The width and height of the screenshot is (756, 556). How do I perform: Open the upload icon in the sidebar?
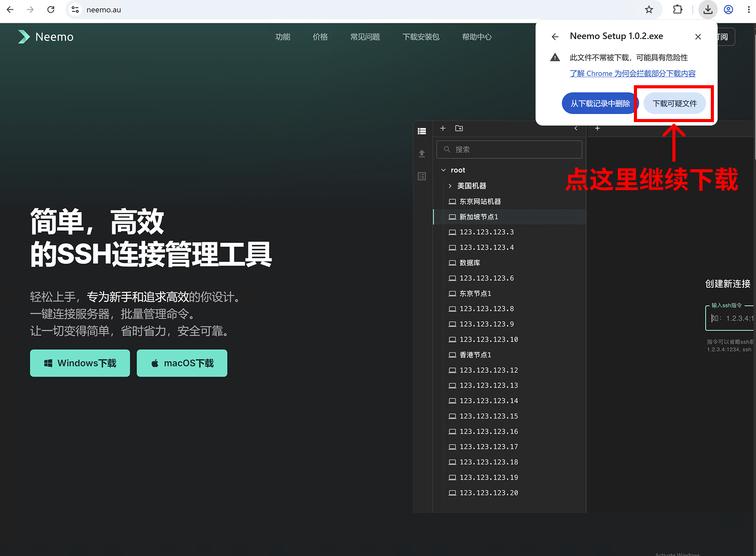coord(422,153)
